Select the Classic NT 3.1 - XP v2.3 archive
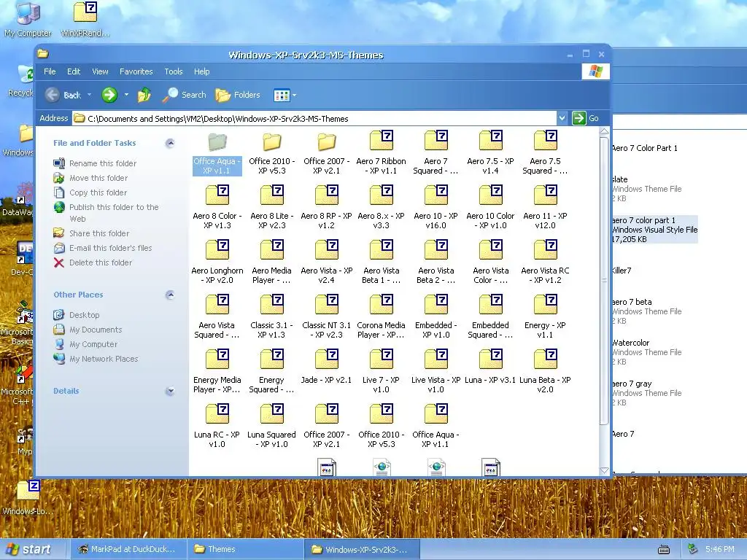The width and height of the screenshot is (747, 560). (326, 316)
